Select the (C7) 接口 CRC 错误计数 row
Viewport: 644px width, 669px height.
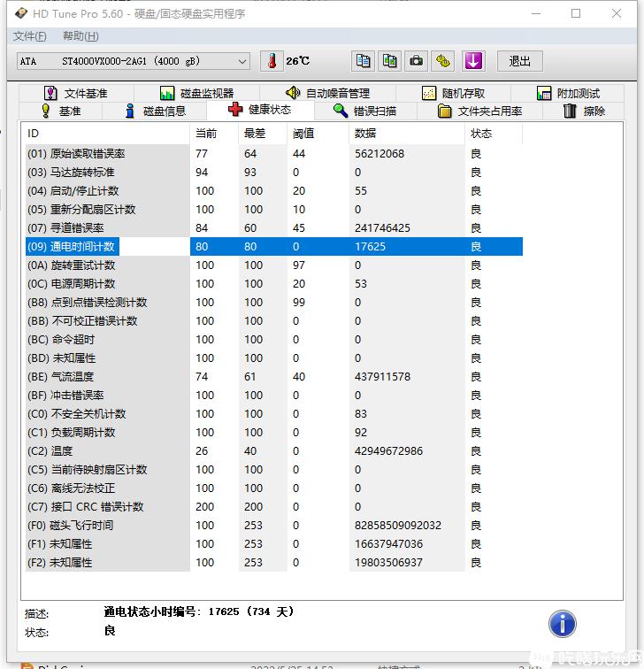pos(274,507)
